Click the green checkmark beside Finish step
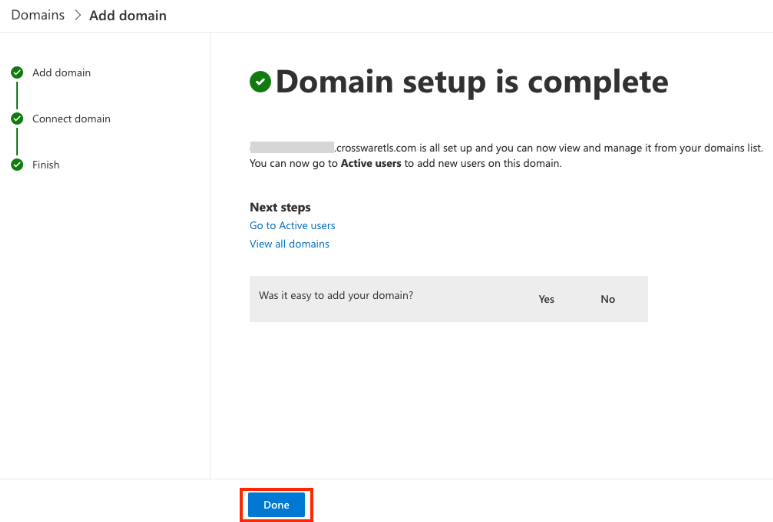The height and width of the screenshot is (522, 773). tap(17, 165)
